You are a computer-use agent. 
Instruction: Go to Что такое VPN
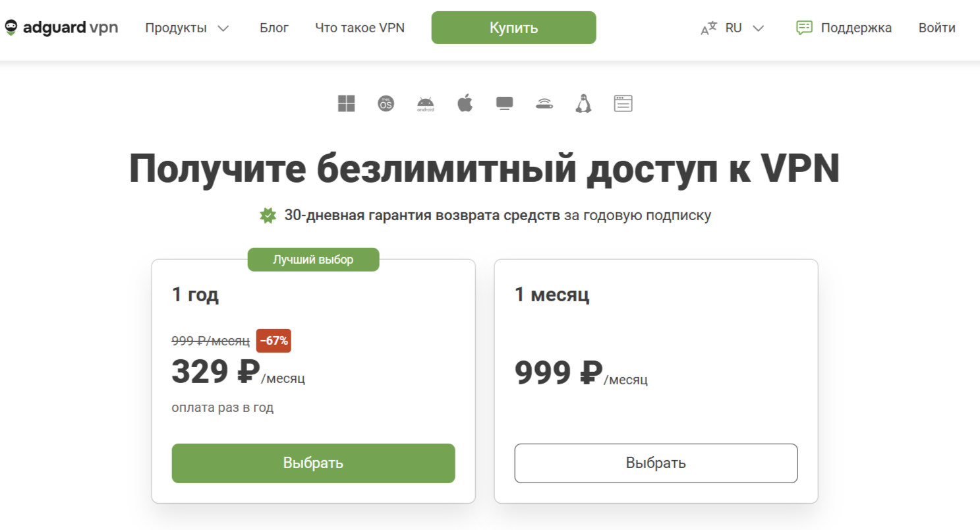pyautogui.click(x=360, y=28)
